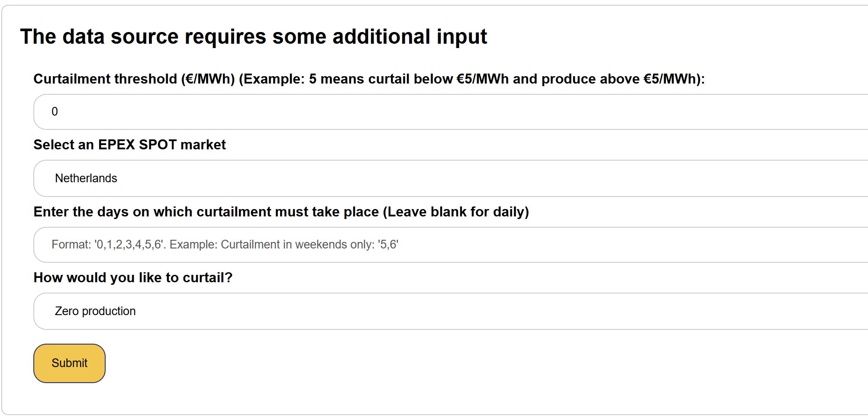The image size is (868, 419).
Task: Click the Enter the days curtailment label
Action: click(x=281, y=212)
